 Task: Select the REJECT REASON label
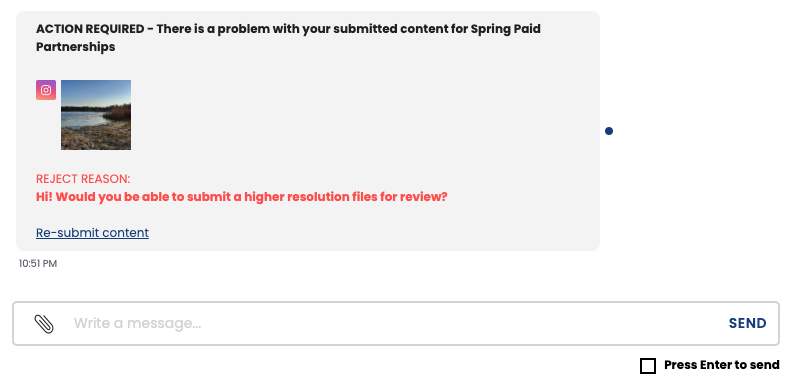point(83,179)
